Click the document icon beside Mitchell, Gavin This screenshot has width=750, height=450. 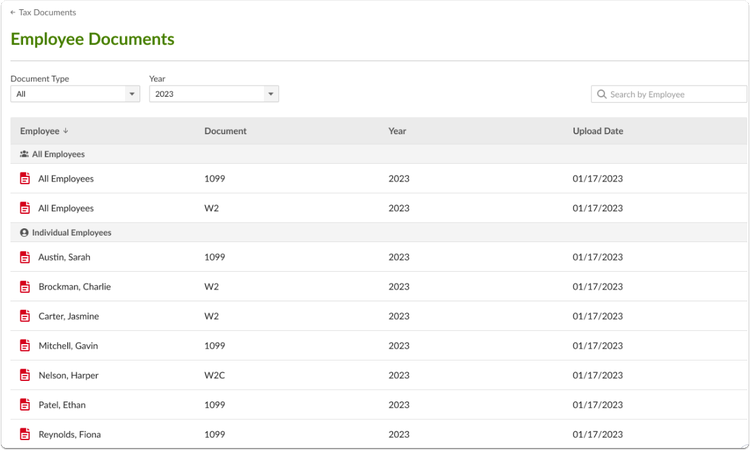(25, 345)
